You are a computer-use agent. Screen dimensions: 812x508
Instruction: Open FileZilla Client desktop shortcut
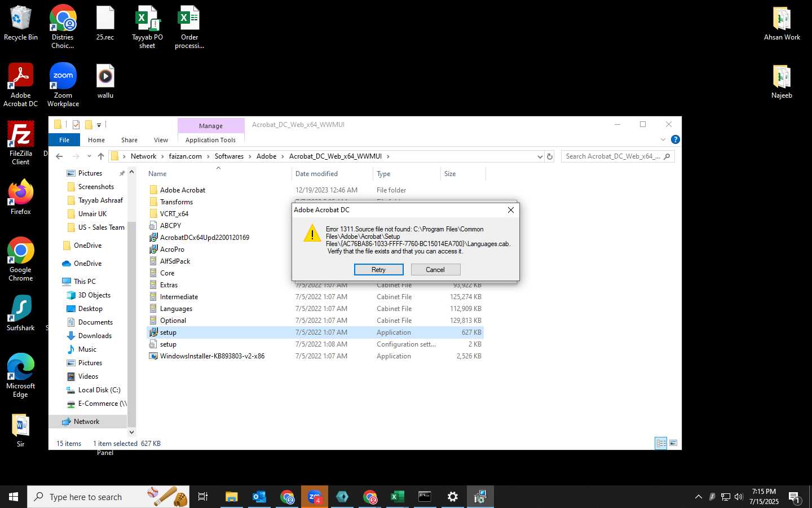coord(21,143)
